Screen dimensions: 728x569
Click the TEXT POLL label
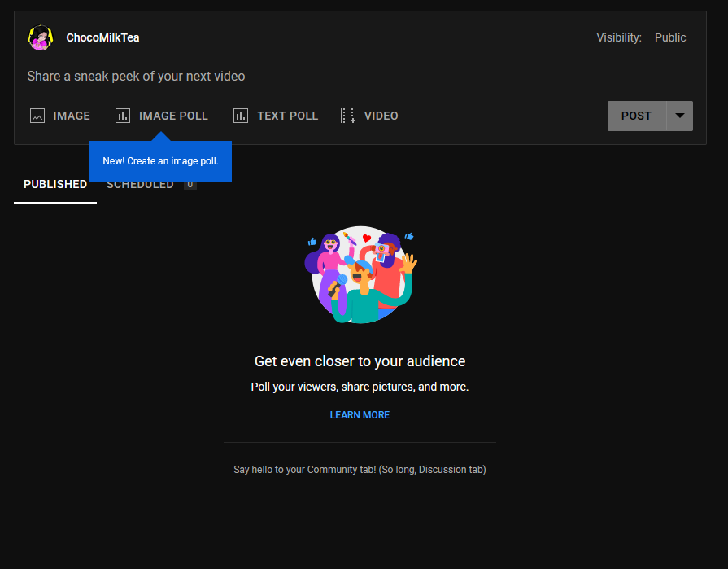(287, 116)
